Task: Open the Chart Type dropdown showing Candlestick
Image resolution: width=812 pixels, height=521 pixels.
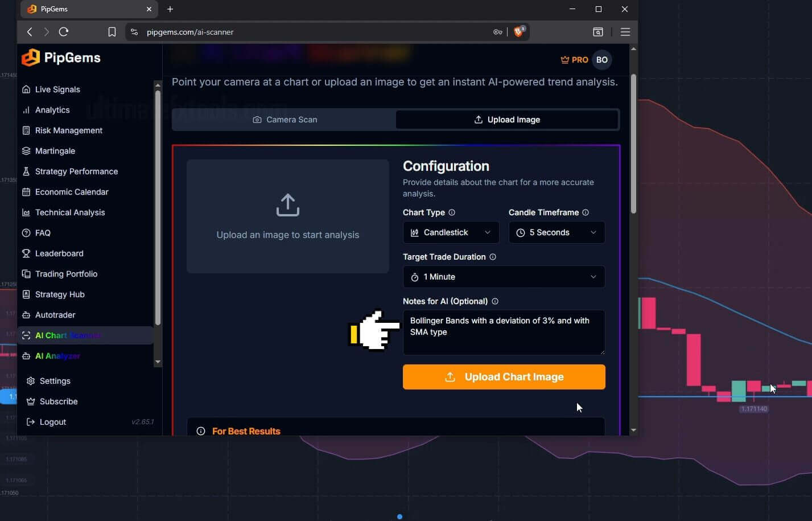Action: pos(450,232)
